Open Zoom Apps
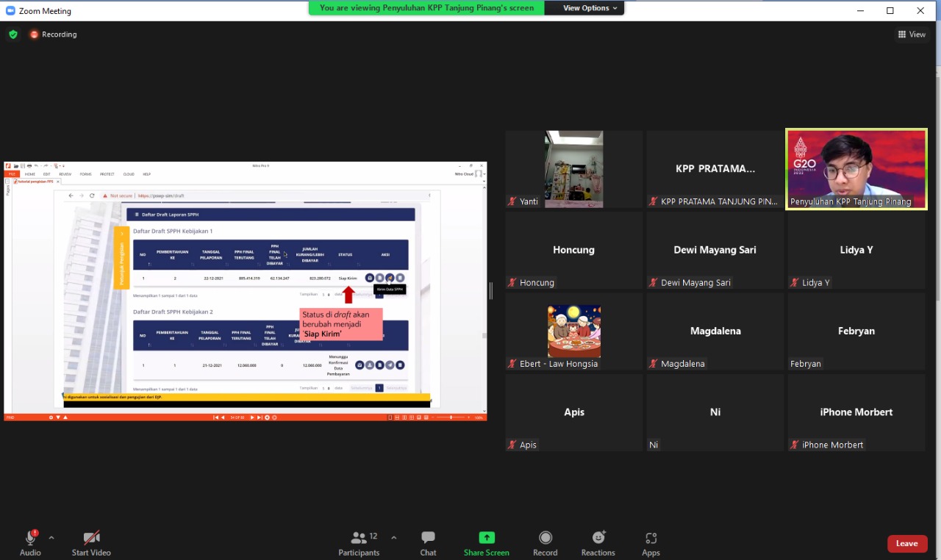Viewport: 941px width, 560px height. coord(651,539)
